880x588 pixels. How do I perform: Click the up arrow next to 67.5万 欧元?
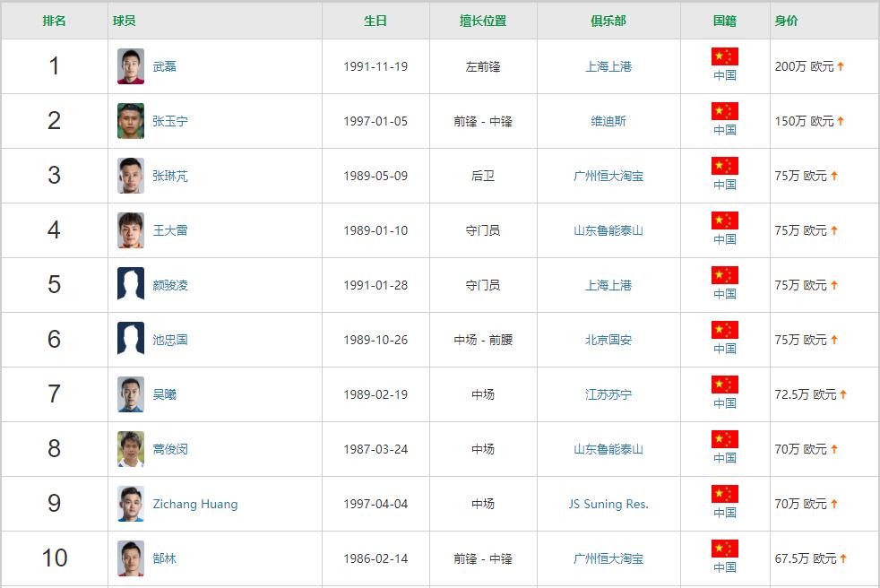pyautogui.click(x=842, y=558)
